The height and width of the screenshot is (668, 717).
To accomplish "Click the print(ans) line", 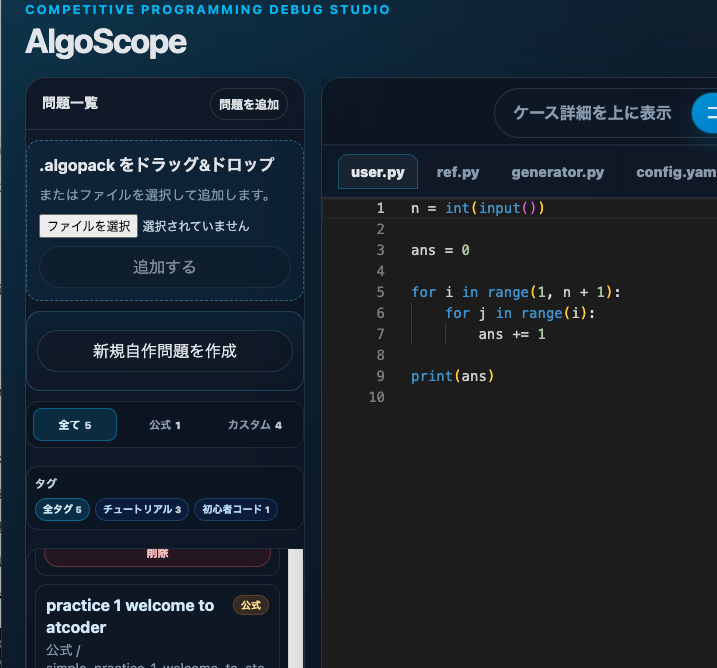I will [x=452, y=376].
